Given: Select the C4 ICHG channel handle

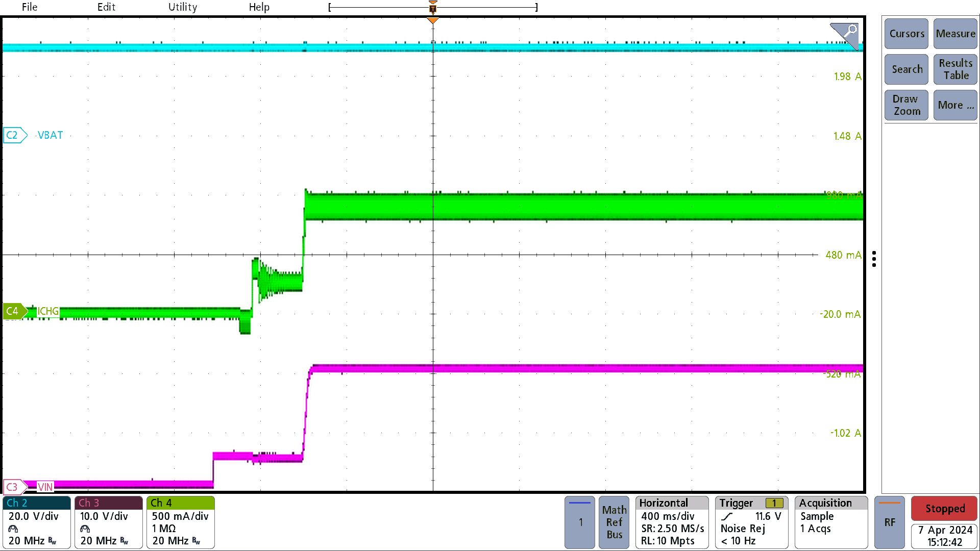Looking at the screenshot, I should point(14,311).
